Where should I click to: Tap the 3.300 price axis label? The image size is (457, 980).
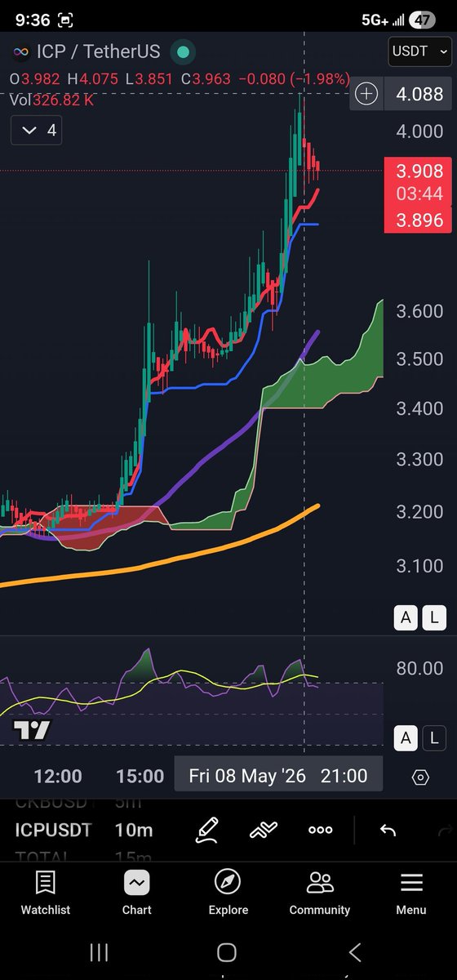click(x=419, y=460)
